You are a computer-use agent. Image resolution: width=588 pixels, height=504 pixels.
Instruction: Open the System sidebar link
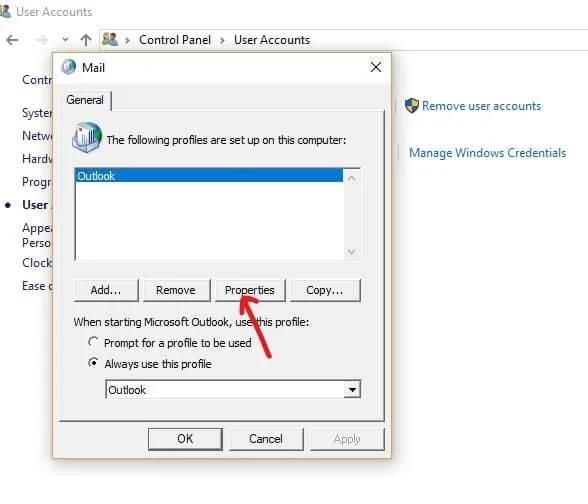click(37, 112)
